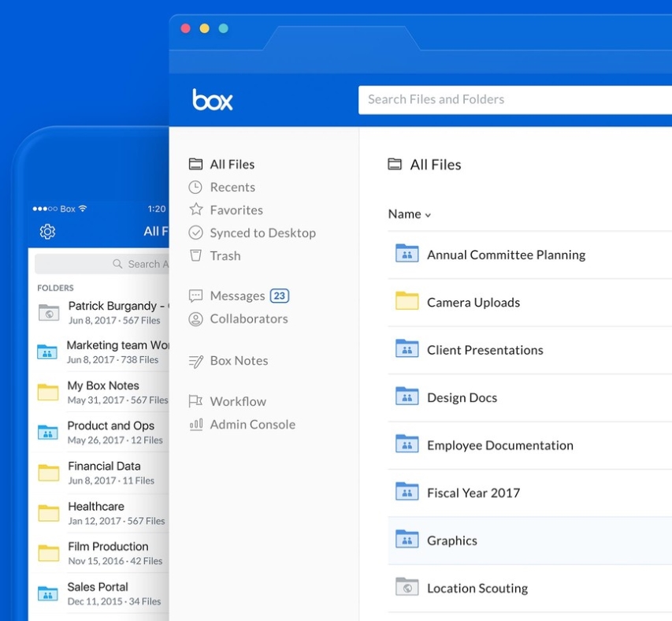
Task: Tap the Financial Data folder icon on mobile
Action: (x=48, y=472)
